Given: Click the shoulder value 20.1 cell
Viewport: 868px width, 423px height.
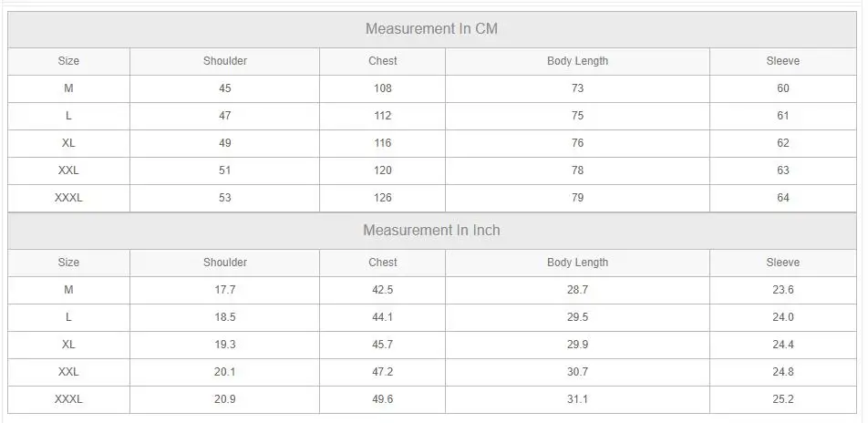Looking at the screenshot, I should tap(225, 372).
